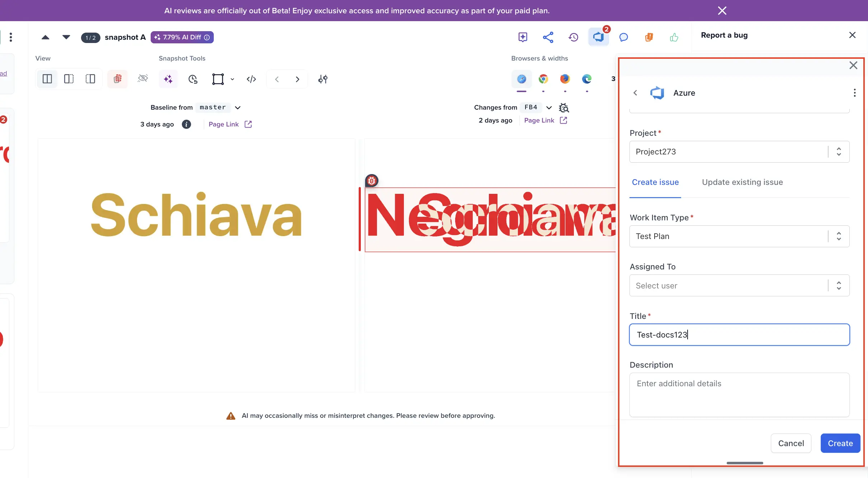Image resolution: width=868 pixels, height=478 pixels.
Task: Click info icon next to 3 days ago
Action: (186, 124)
